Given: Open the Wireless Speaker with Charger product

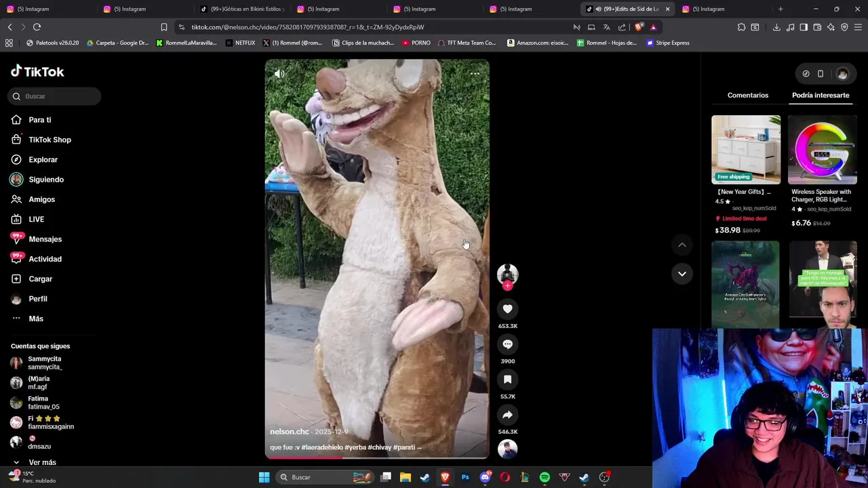Looking at the screenshot, I should 822,171.
